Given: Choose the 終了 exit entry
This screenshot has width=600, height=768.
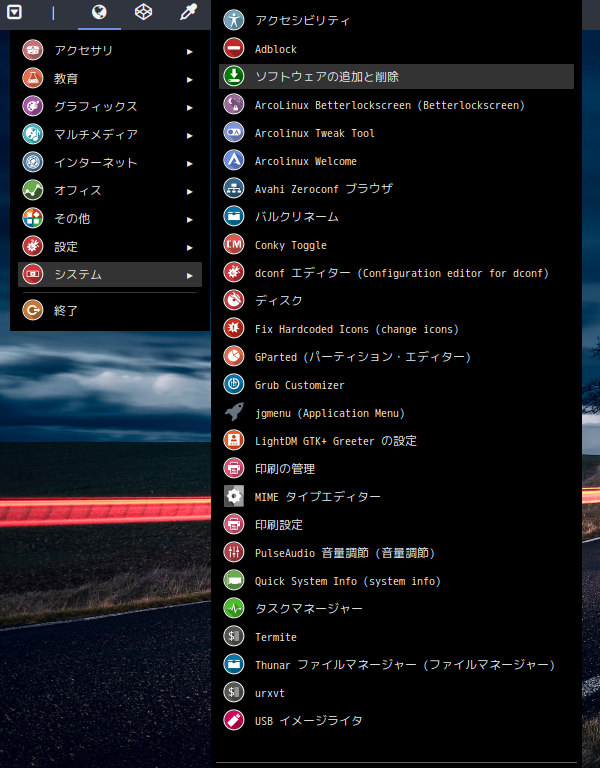Looking at the screenshot, I should point(110,311).
